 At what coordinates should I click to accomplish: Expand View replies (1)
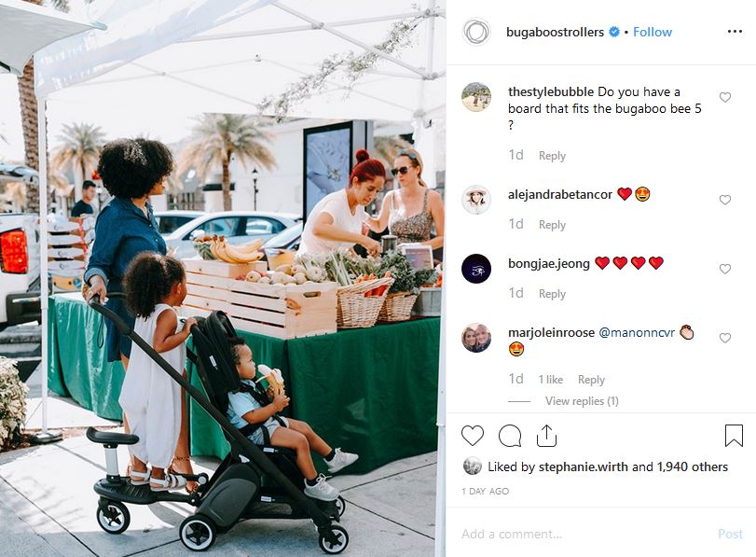(582, 401)
